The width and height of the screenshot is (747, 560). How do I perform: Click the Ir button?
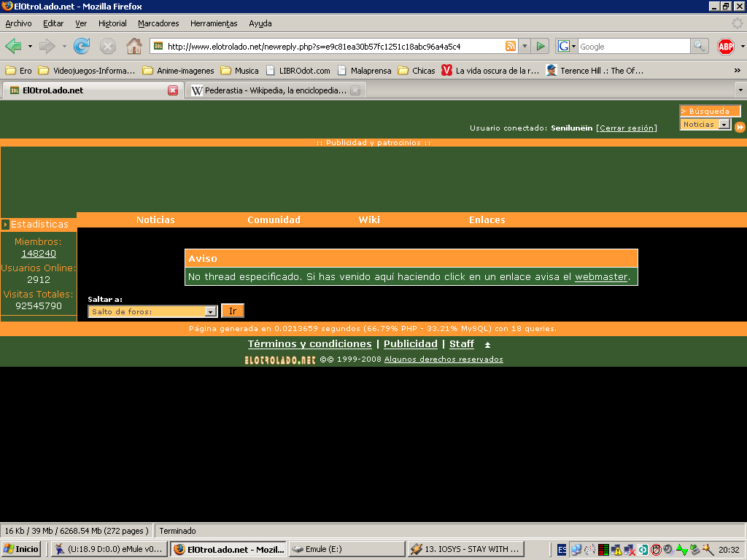click(233, 311)
